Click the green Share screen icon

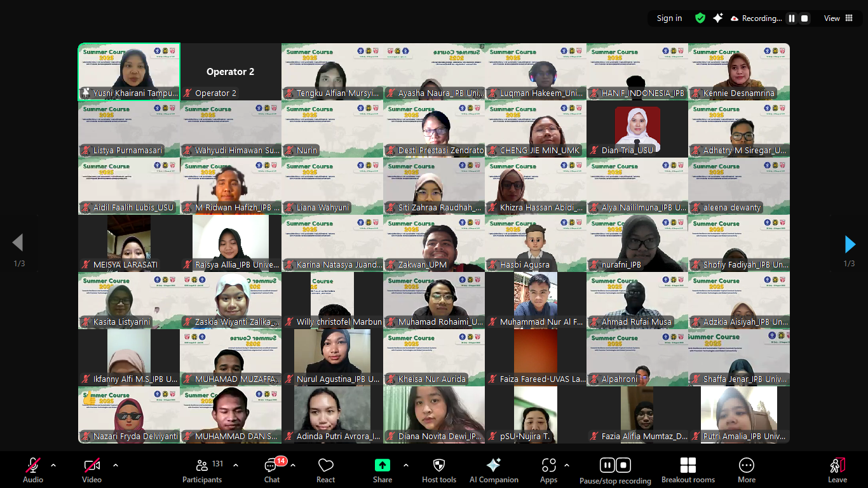382,465
